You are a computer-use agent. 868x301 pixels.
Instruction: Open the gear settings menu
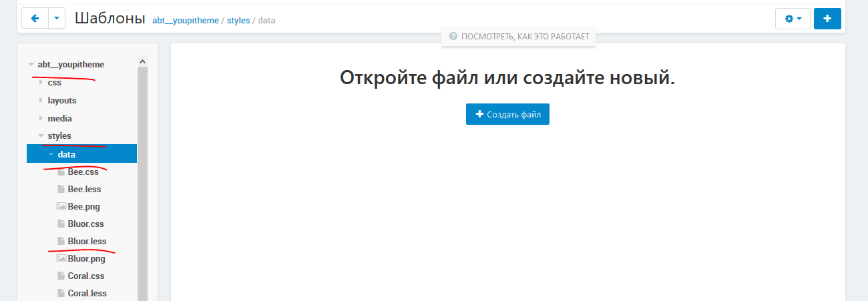793,19
